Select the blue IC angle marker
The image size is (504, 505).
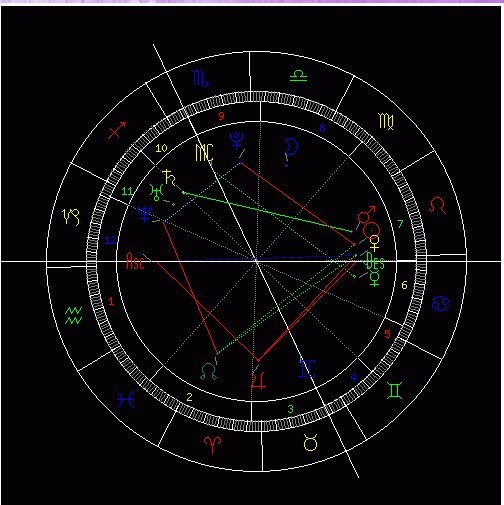pyautogui.click(x=307, y=368)
